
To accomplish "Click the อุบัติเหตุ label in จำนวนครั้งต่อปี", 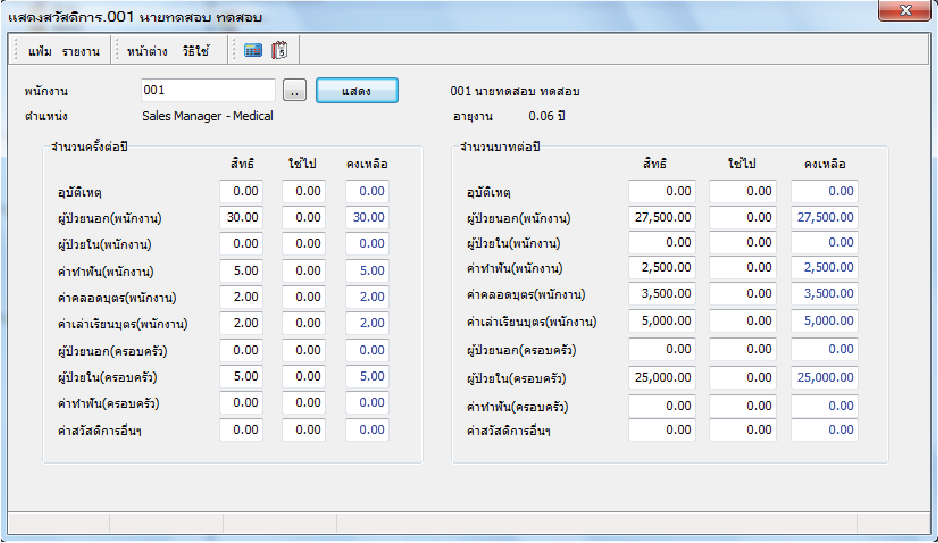I will click(80, 193).
